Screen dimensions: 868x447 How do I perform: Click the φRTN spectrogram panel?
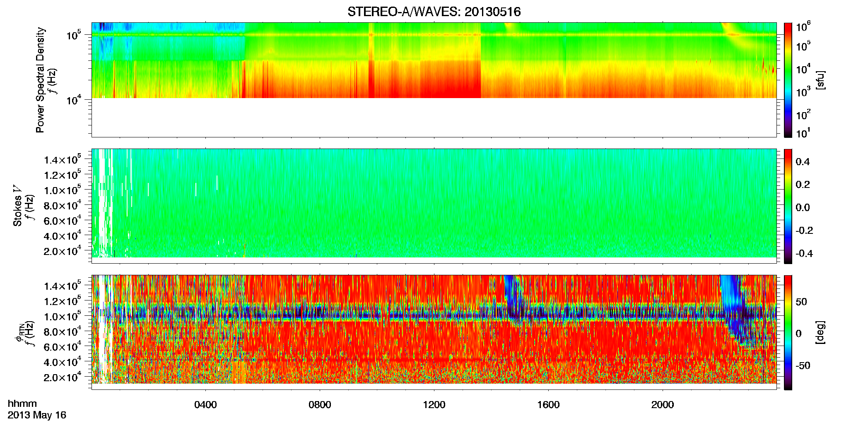click(x=434, y=332)
